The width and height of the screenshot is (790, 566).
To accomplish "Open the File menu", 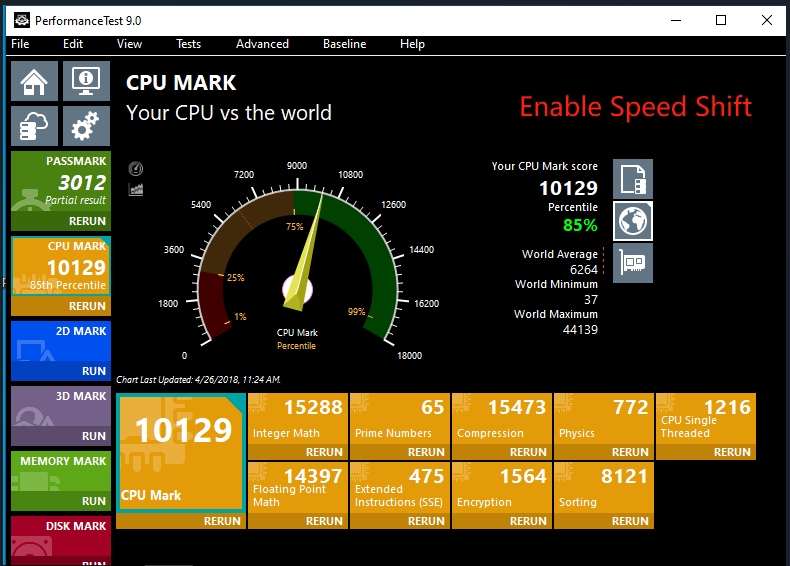I will pyautogui.click(x=20, y=44).
